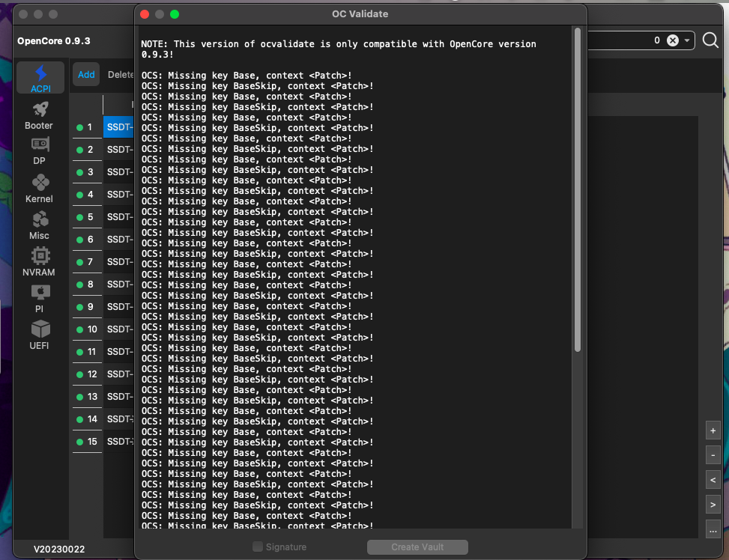
Task: Click the search magnifier icon
Action: click(710, 41)
